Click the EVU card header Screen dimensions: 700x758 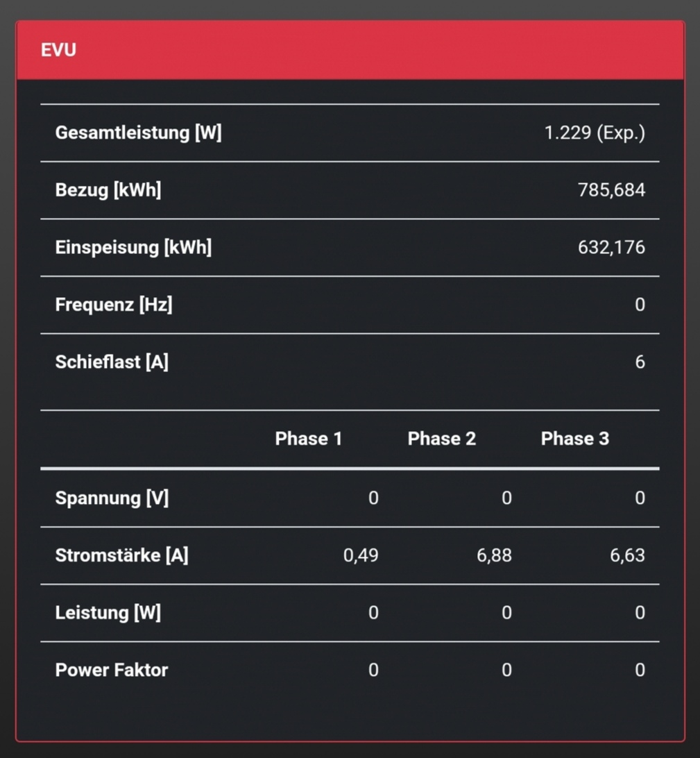(350, 50)
